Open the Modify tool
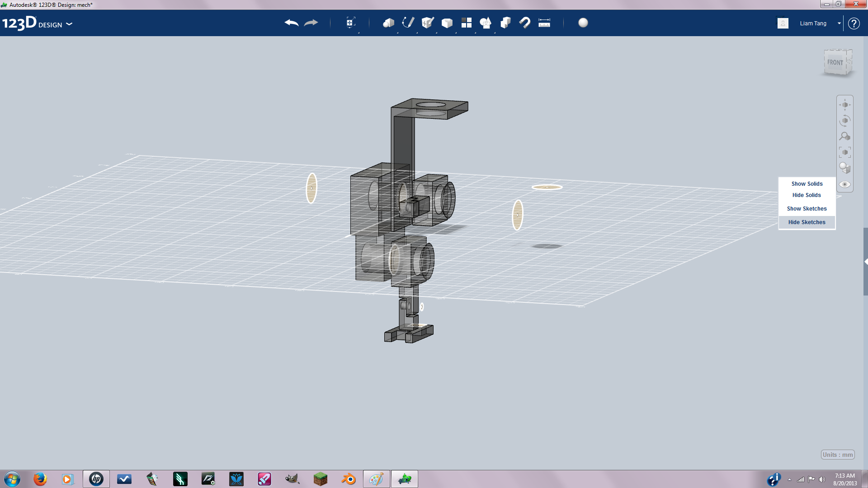Image resolution: width=868 pixels, height=488 pixels. click(x=447, y=23)
